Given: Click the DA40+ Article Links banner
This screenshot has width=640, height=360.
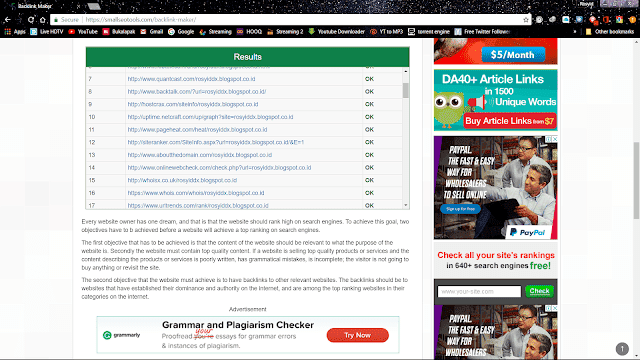Looking at the screenshot, I should point(496,100).
